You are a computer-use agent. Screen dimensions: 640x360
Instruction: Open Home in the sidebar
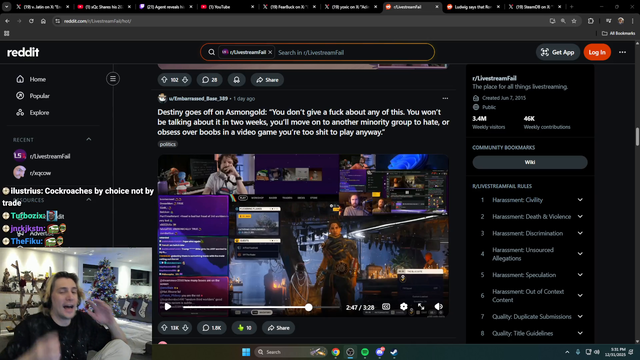(38, 79)
